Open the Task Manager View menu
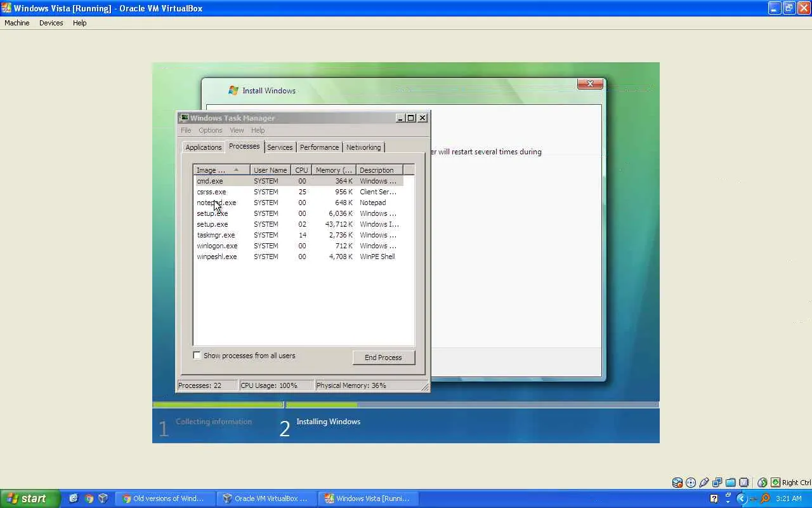Viewport: 812px width, 508px height. (237, 130)
